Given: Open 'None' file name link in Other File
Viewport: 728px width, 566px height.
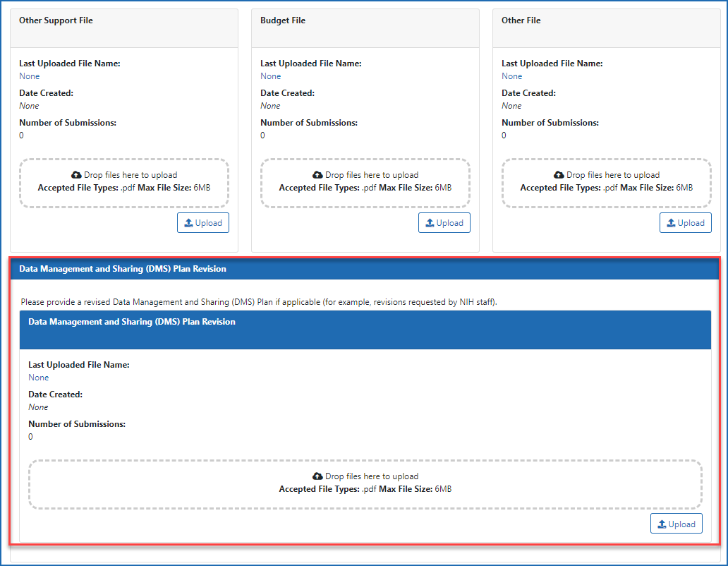Looking at the screenshot, I should click(x=512, y=76).
